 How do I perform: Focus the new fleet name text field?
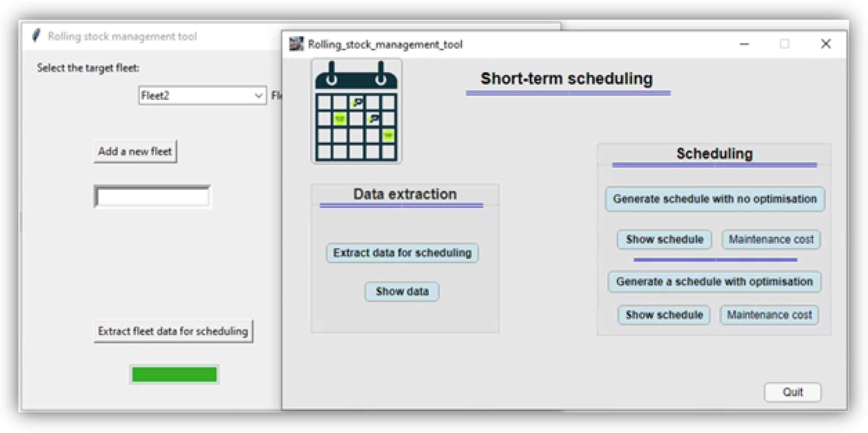152,196
